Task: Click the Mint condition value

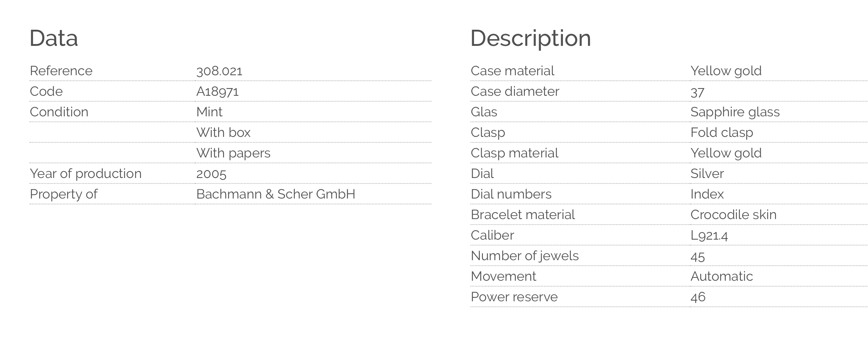Action: (x=209, y=112)
